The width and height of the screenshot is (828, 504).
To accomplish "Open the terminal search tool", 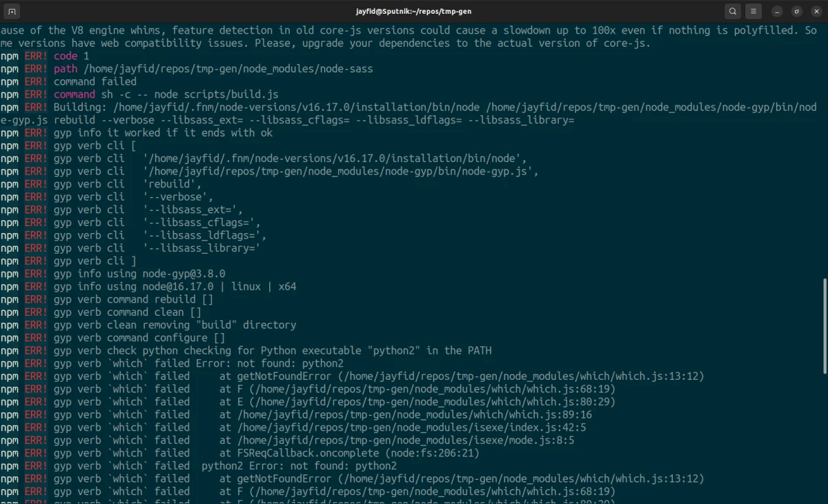I will [x=733, y=11].
